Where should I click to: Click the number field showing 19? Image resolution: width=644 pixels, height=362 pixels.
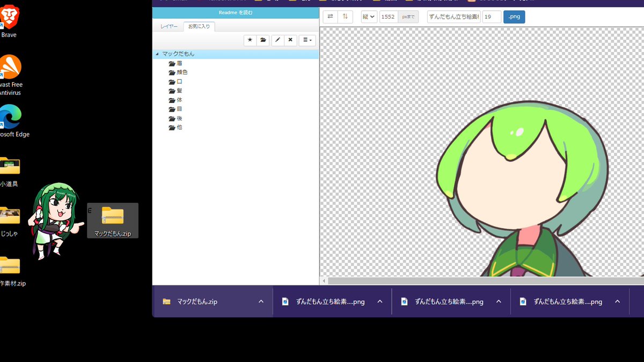(492, 17)
